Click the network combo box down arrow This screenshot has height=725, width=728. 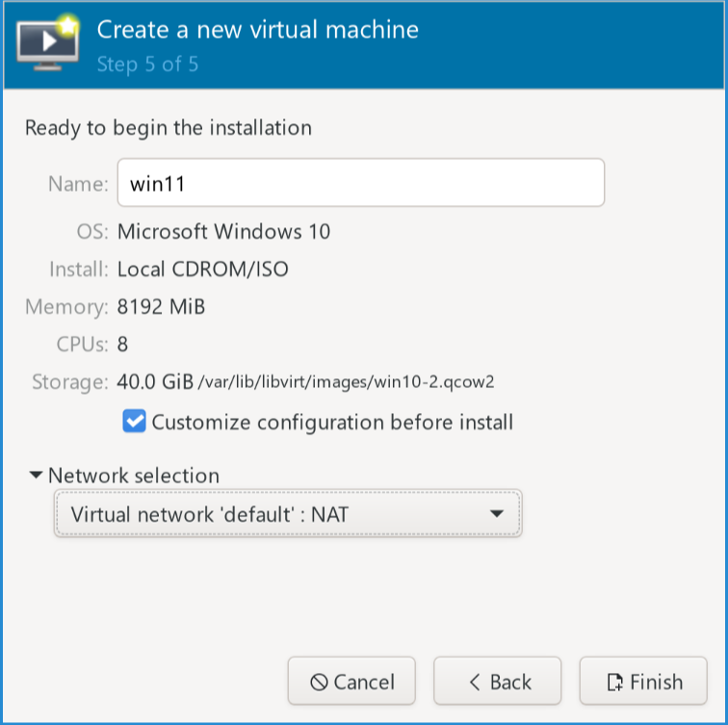[x=497, y=514]
